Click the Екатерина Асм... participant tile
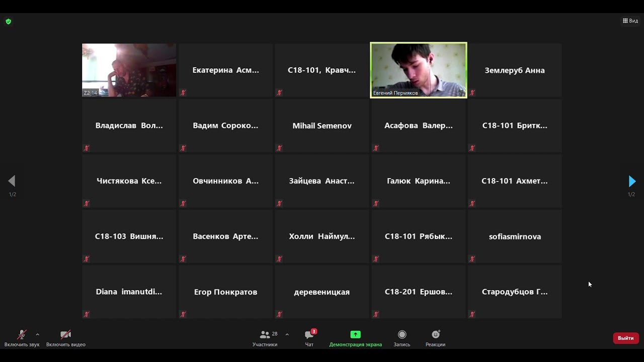Screen dimensions: 644x362 point(225,70)
